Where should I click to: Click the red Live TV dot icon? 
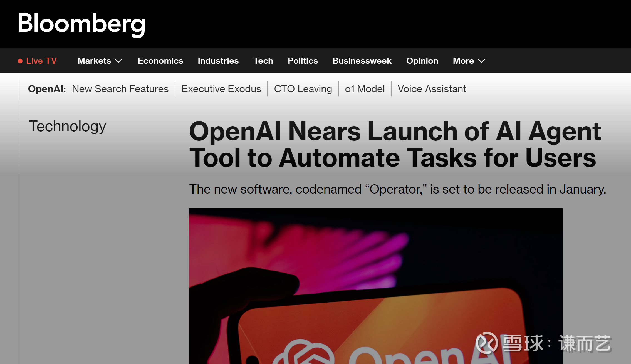click(20, 61)
